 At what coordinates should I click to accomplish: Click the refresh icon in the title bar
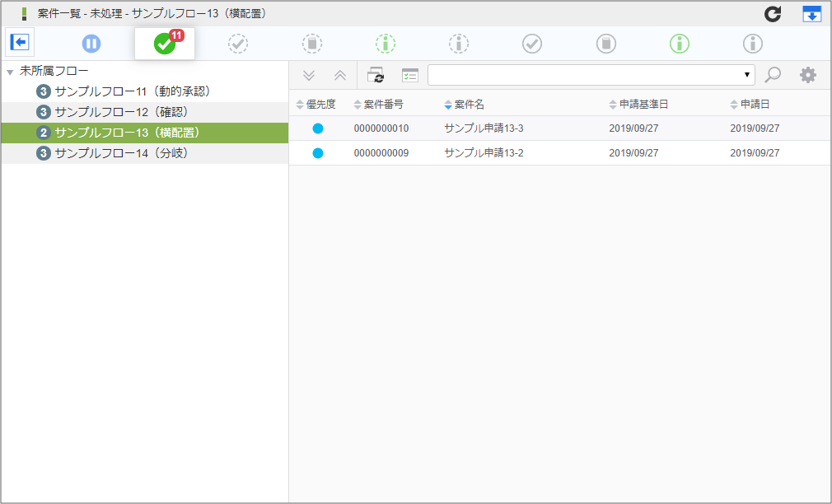click(772, 13)
